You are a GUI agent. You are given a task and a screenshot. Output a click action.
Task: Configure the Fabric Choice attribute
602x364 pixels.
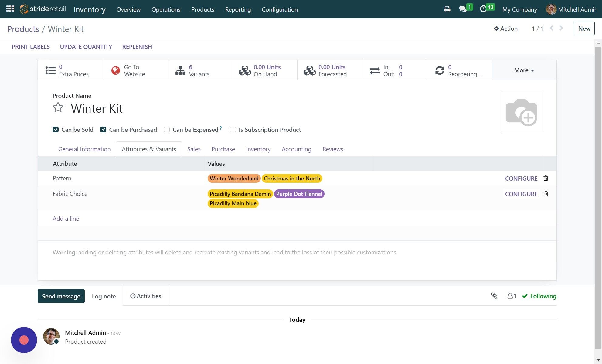click(521, 194)
